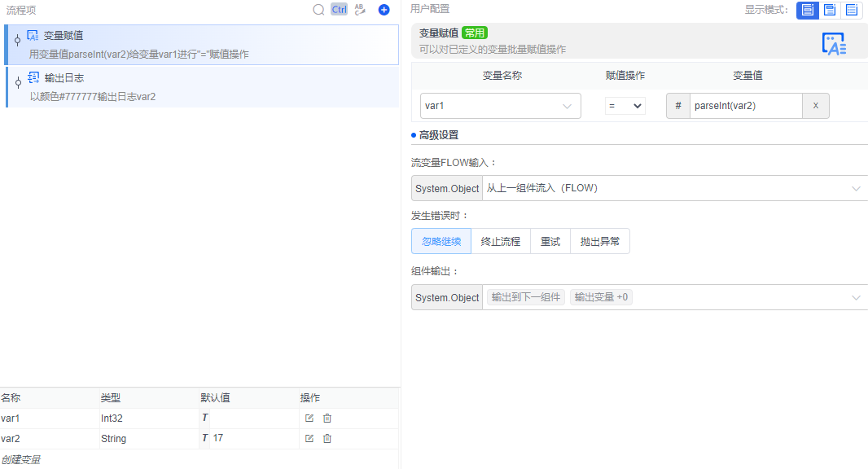Click the x button clearing the 变量值 field
This screenshot has height=469, width=868.
click(x=815, y=105)
